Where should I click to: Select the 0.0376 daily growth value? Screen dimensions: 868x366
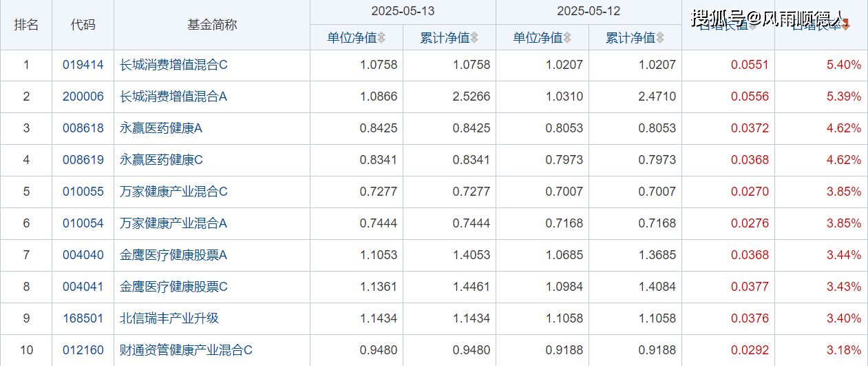tap(750, 318)
